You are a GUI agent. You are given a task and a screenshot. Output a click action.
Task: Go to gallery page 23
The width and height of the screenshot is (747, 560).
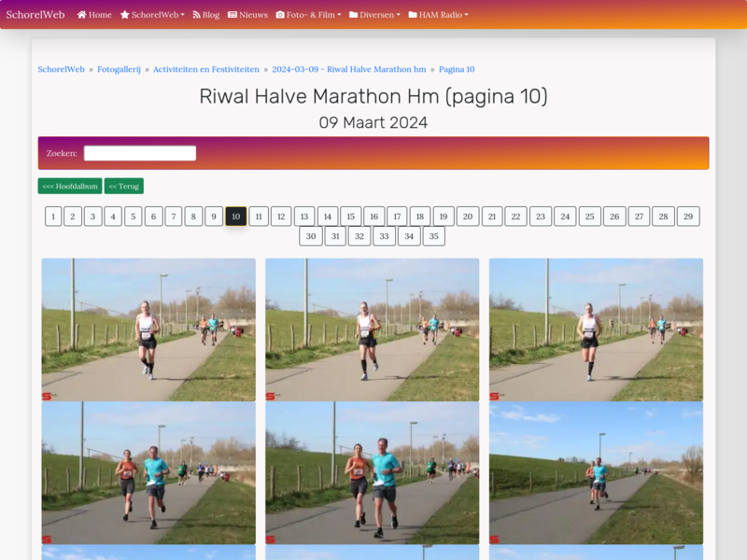coord(541,217)
